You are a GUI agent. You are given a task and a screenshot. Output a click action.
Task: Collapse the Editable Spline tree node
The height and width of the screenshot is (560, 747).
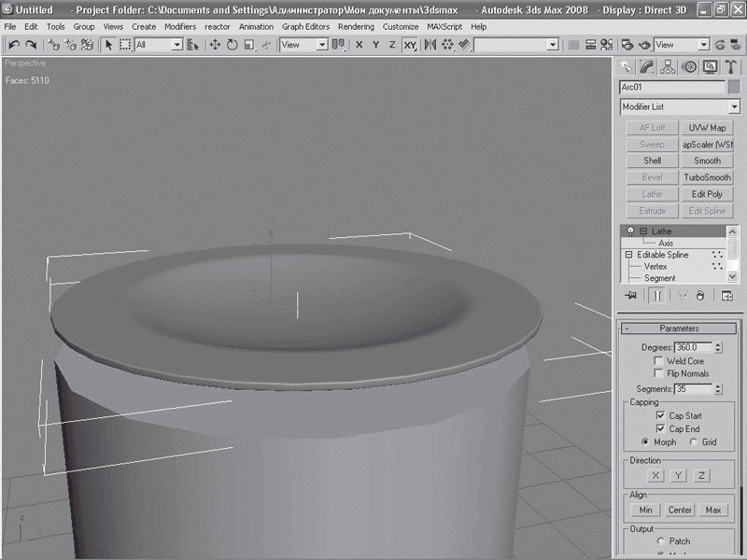(629, 255)
